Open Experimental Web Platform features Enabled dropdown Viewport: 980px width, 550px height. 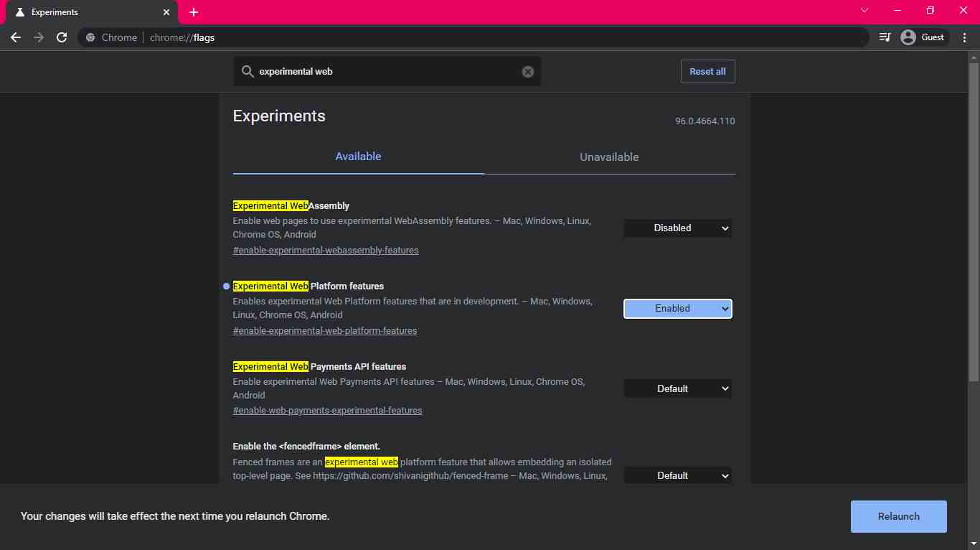[678, 308]
